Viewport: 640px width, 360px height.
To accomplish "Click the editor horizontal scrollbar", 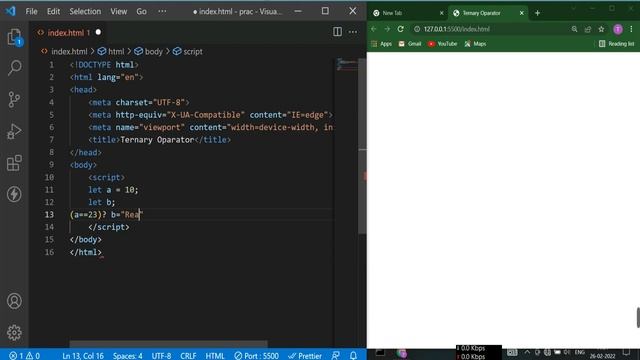I will point(168,344).
